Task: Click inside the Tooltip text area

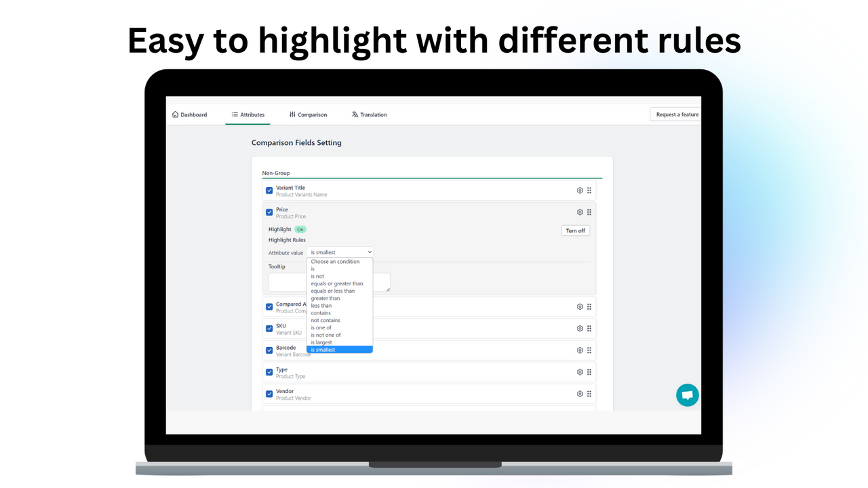Action: pos(330,283)
